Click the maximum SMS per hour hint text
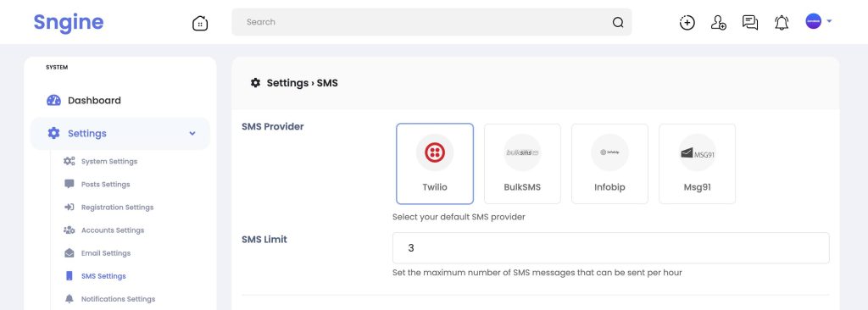Viewport: 868px width, 310px height. (x=537, y=273)
